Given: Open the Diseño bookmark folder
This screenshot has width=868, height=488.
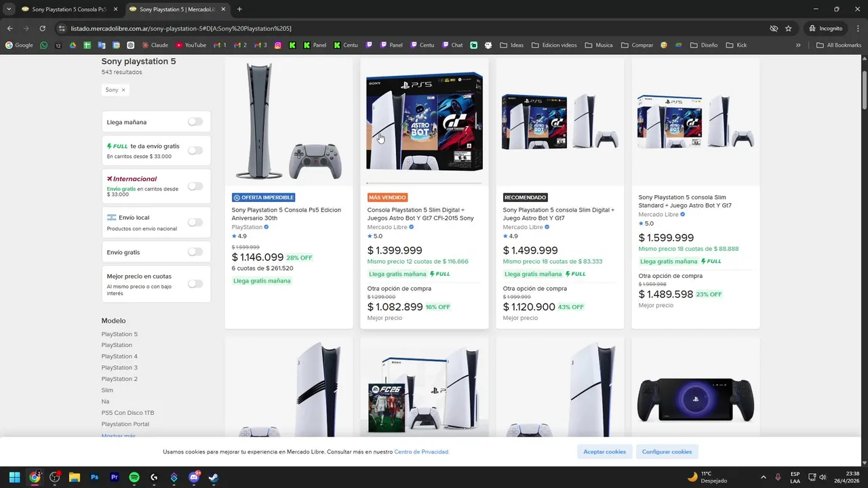Looking at the screenshot, I should (x=704, y=45).
